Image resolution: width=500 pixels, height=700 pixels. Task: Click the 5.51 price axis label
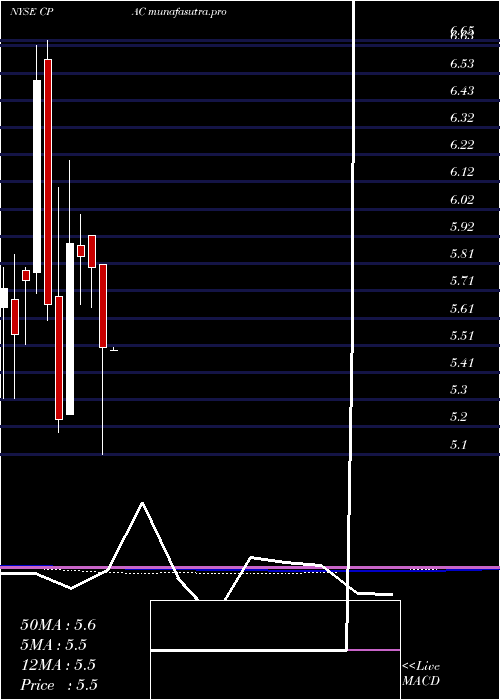click(x=462, y=335)
